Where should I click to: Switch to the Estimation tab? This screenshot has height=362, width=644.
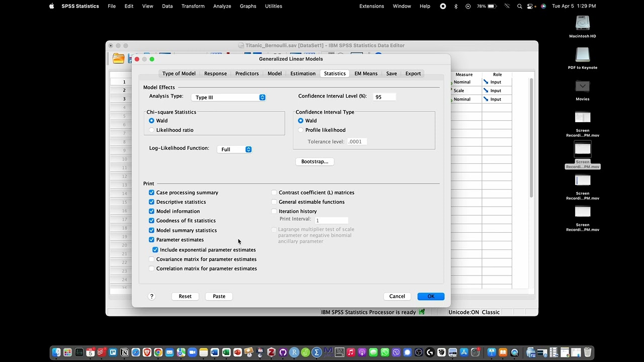click(x=303, y=73)
